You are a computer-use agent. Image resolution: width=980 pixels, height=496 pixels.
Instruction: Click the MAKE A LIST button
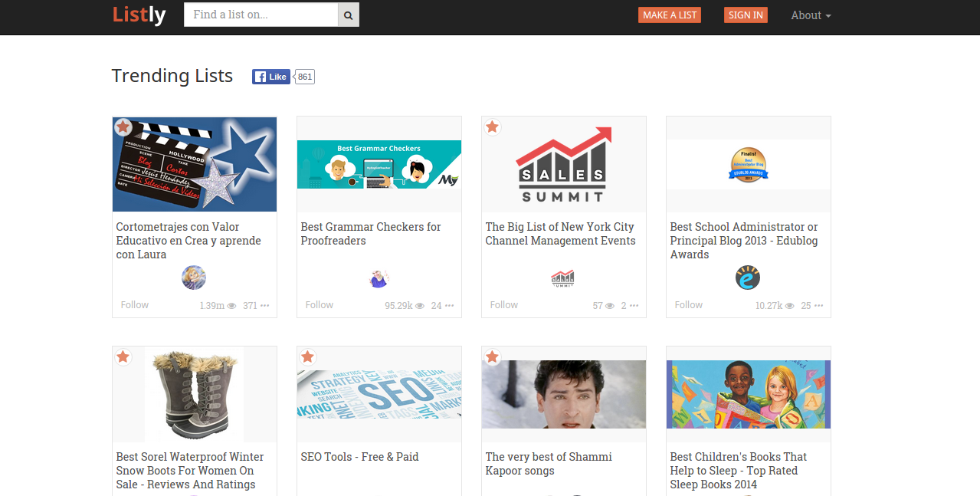(x=669, y=15)
